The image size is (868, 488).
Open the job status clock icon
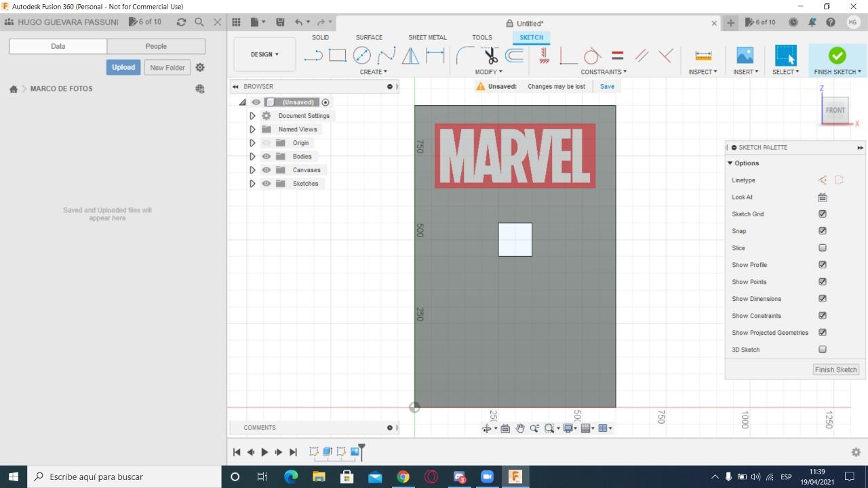tap(793, 22)
